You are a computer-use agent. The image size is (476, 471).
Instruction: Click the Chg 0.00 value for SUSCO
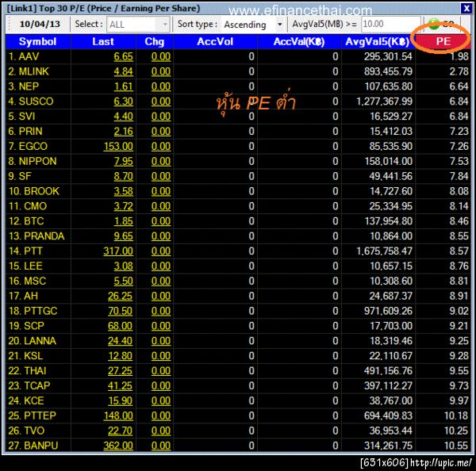(161, 101)
